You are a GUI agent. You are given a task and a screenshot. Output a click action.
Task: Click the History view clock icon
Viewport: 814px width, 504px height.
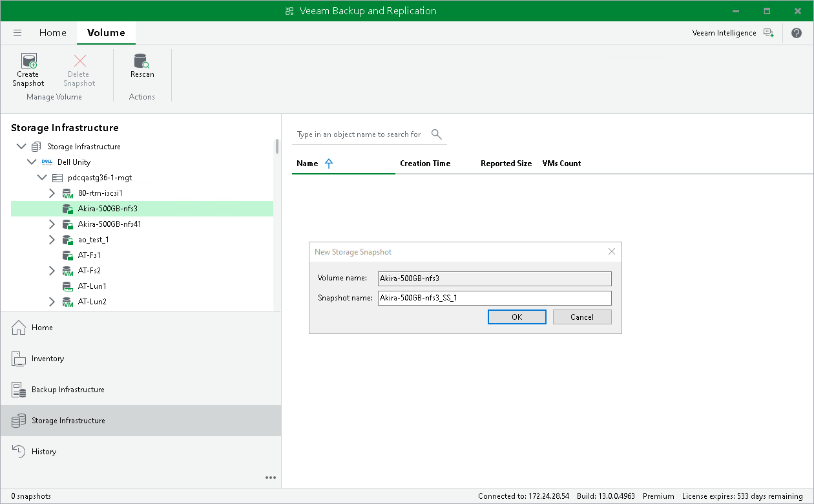tap(19, 452)
